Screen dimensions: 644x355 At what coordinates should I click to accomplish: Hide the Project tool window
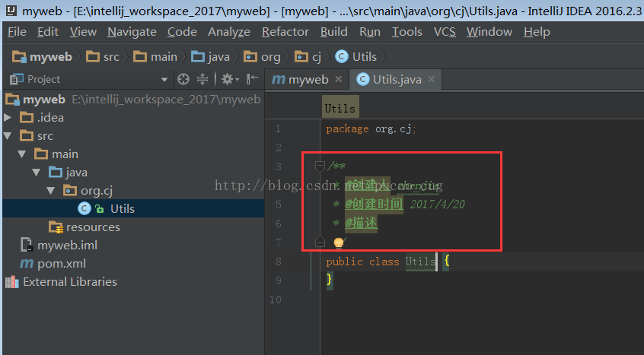[253, 79]
